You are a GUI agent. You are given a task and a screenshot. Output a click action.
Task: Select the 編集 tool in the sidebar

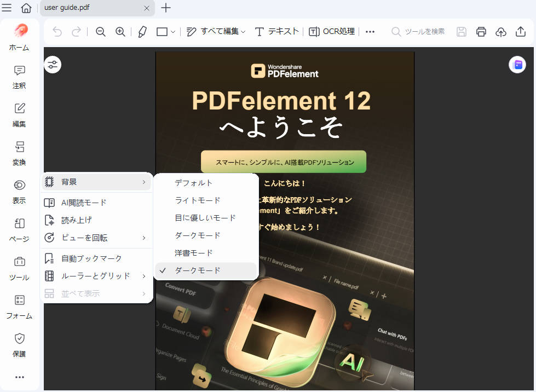(19, 115)
